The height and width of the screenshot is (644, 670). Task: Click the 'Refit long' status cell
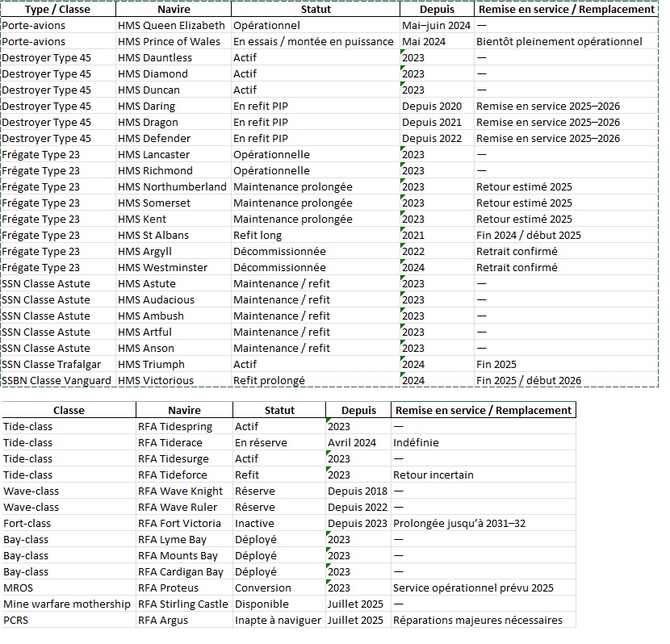[x=316, y=236]
